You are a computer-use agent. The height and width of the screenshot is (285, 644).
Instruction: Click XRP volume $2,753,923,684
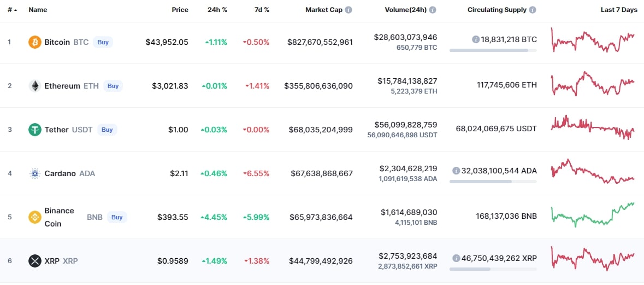point(409,256)
